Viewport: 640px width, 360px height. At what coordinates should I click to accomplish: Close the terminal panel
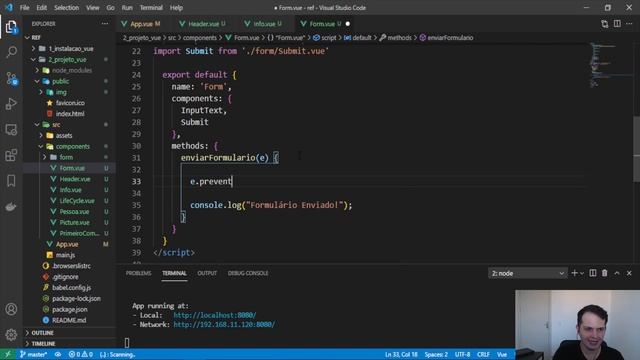click(x=629, y=273)
